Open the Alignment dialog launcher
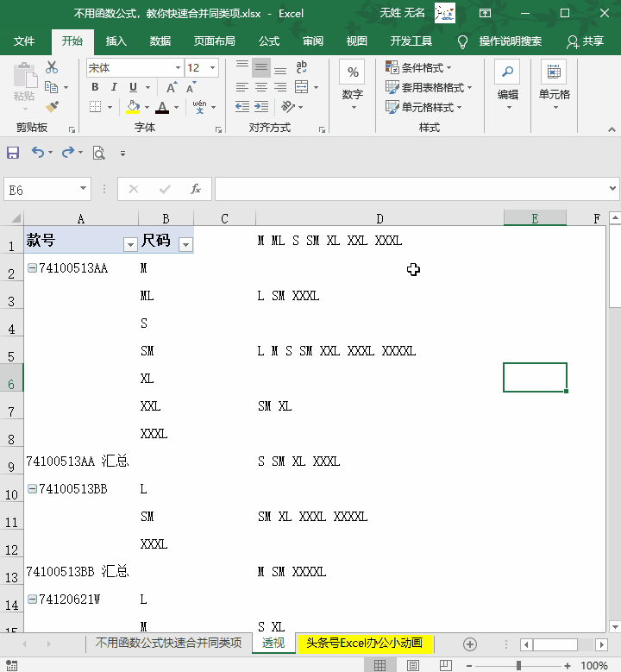 click(322, 129)
